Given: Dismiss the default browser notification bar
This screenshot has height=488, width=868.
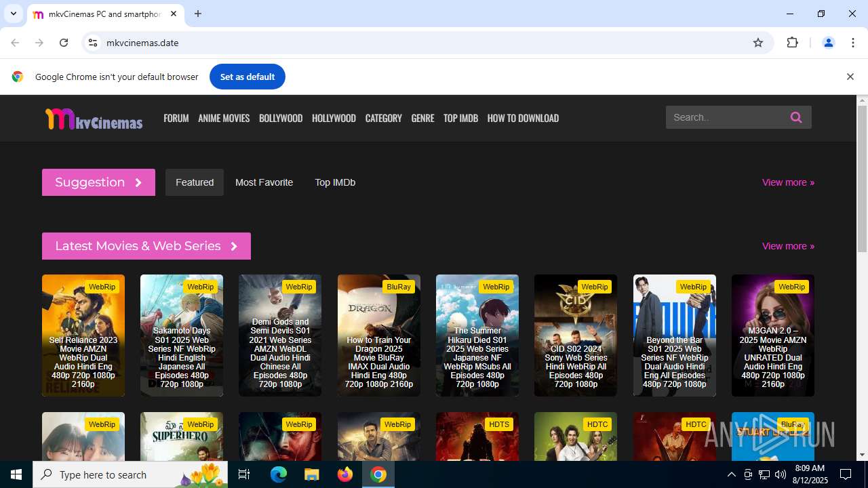Looking at the screenshot, I should [850, 77].
